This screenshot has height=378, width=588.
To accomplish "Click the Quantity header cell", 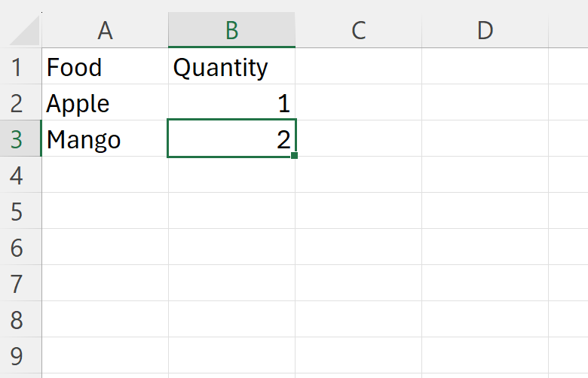I will click(231, 67).
